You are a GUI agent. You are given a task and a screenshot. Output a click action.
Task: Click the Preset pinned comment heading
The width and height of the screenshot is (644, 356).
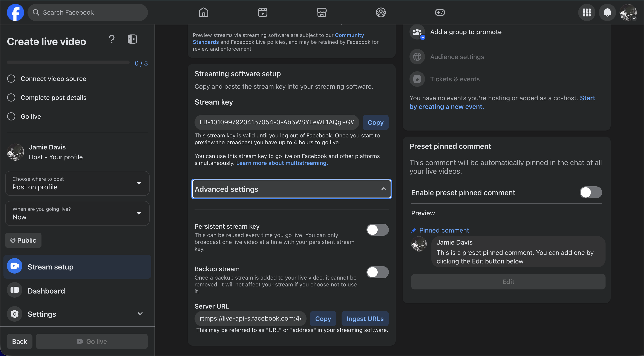(450, 146)
